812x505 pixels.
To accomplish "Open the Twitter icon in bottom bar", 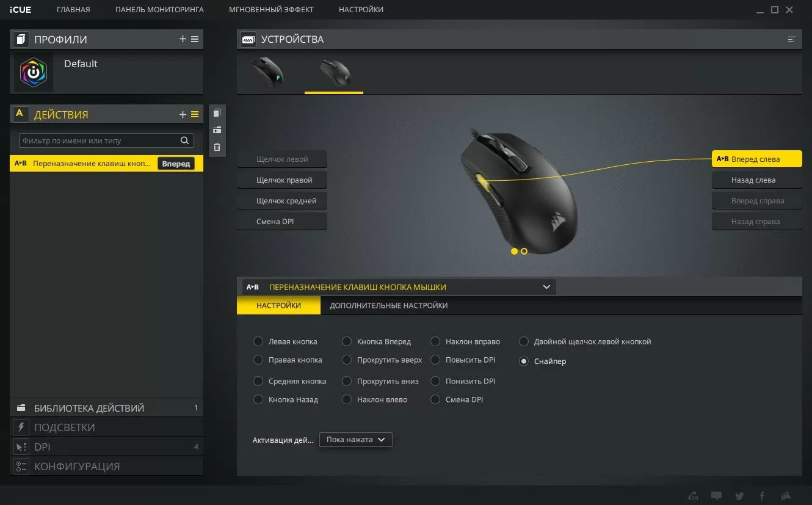I will (739, 496).
